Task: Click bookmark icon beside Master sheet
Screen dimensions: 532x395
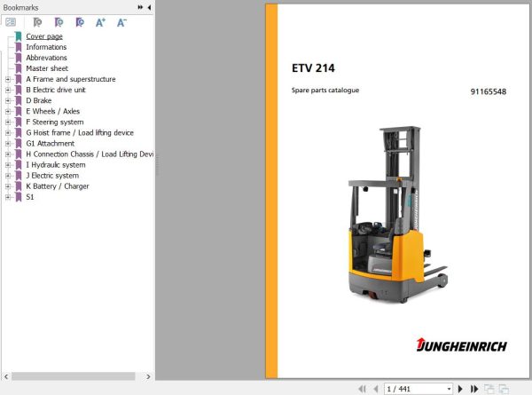Action: [x=19, y=68]
